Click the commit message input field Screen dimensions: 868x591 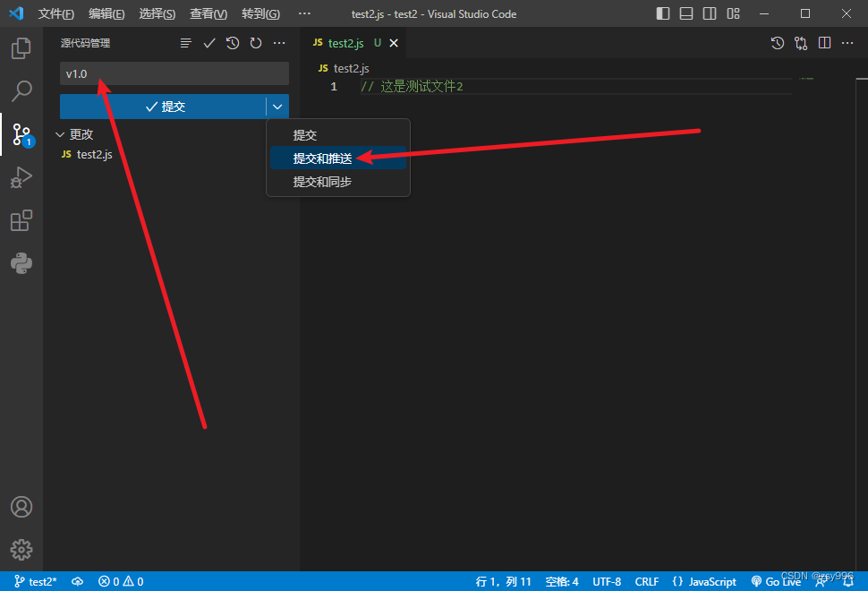tap(174, 73)
